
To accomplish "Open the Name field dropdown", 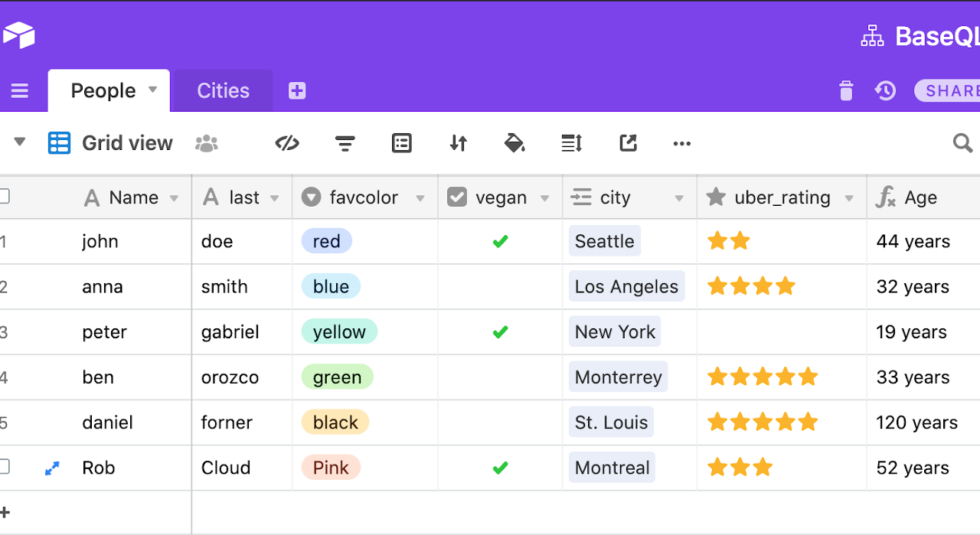I will point(175,197).
